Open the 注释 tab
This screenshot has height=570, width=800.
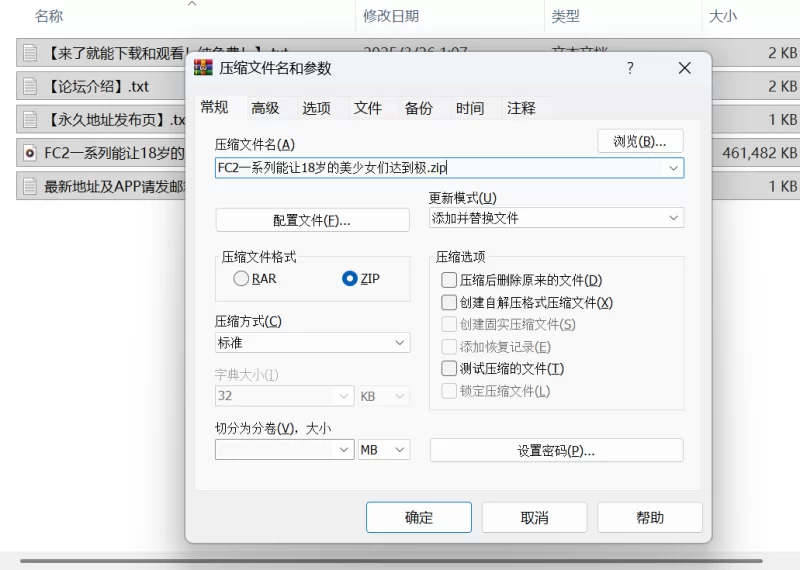pyautogui.click(x=521, y=108)
